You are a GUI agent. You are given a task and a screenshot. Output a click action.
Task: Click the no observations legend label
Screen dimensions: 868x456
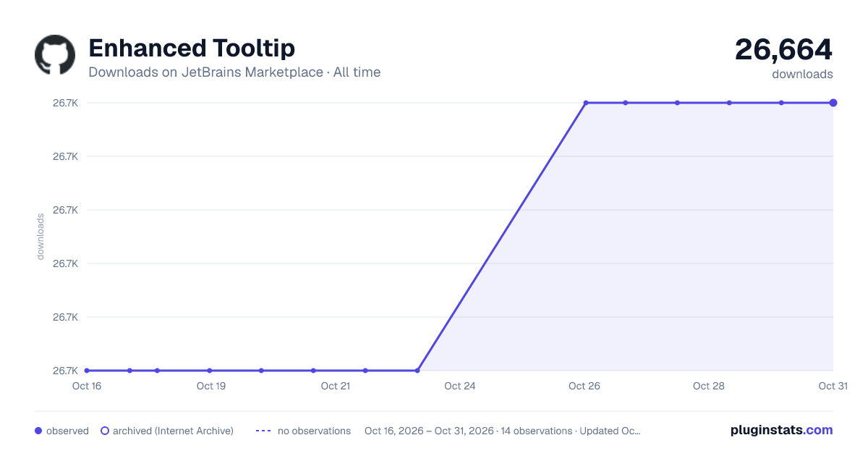tap(314, 431)
